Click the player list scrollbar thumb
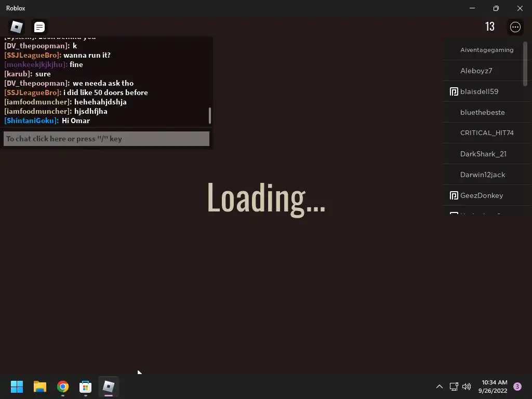This screenshot has height=399, width=532. click(525, 64)
